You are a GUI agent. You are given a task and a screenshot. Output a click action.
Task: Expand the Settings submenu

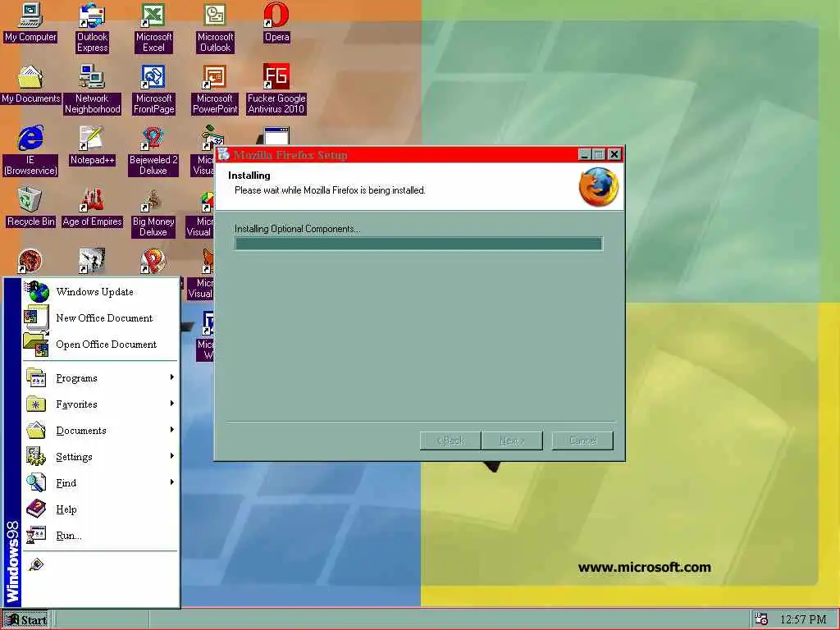[100, 456]
